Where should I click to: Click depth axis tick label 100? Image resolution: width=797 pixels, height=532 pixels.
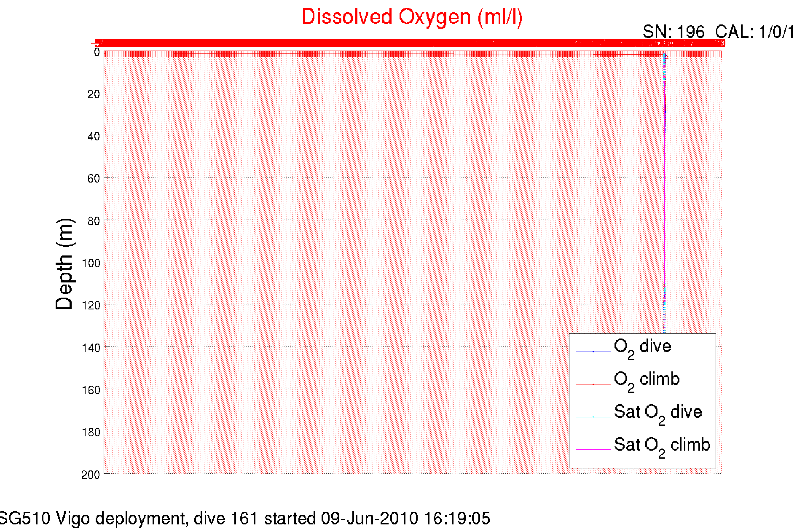91,263
